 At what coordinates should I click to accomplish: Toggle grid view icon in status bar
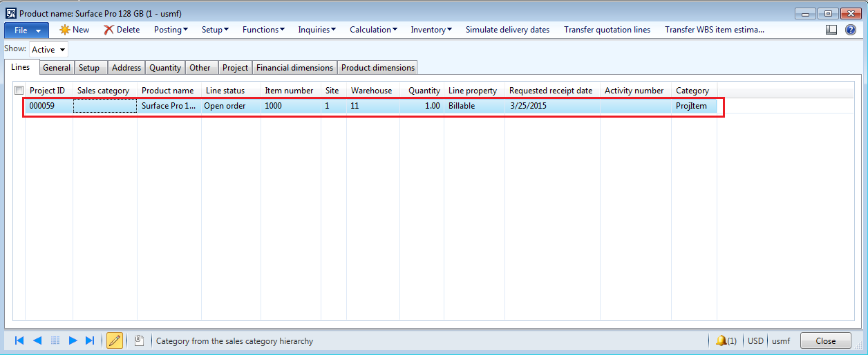tap(55, 340)
